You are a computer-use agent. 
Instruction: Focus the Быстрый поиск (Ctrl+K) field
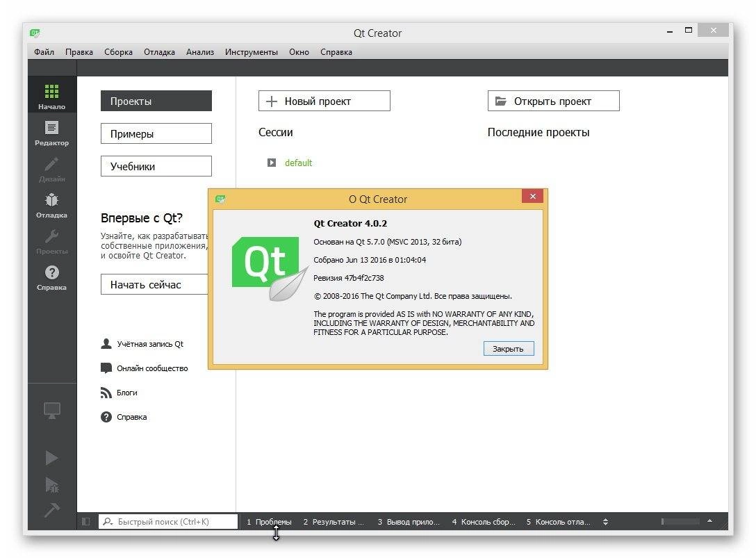(x=168, y=521)
